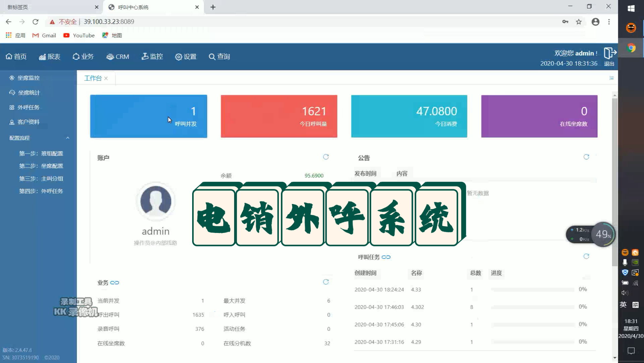Click the 发布时间 column header

tap(366, 173)
